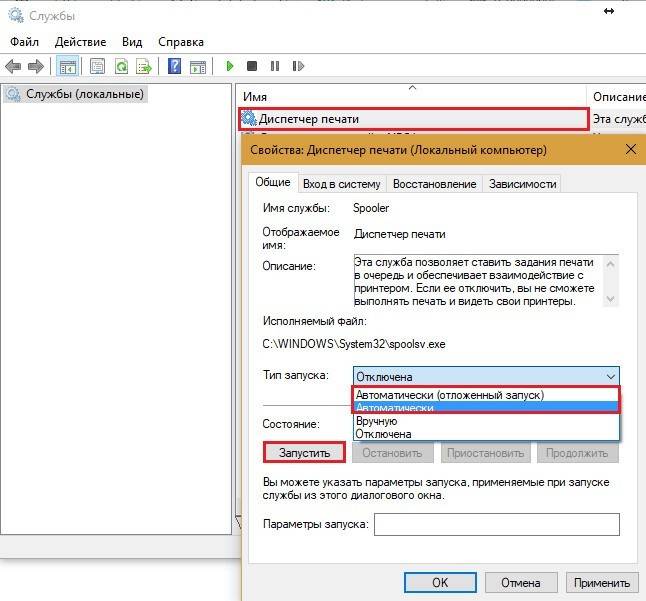Open the Зависимости tab
The height and width of the screenshot is (601, 646).
521,184
